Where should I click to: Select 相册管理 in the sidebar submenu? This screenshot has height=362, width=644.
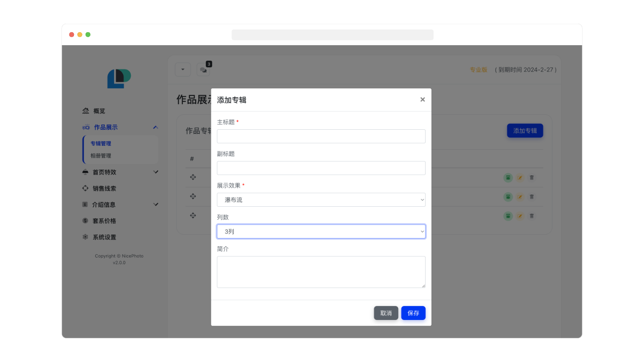click(101, 156)
